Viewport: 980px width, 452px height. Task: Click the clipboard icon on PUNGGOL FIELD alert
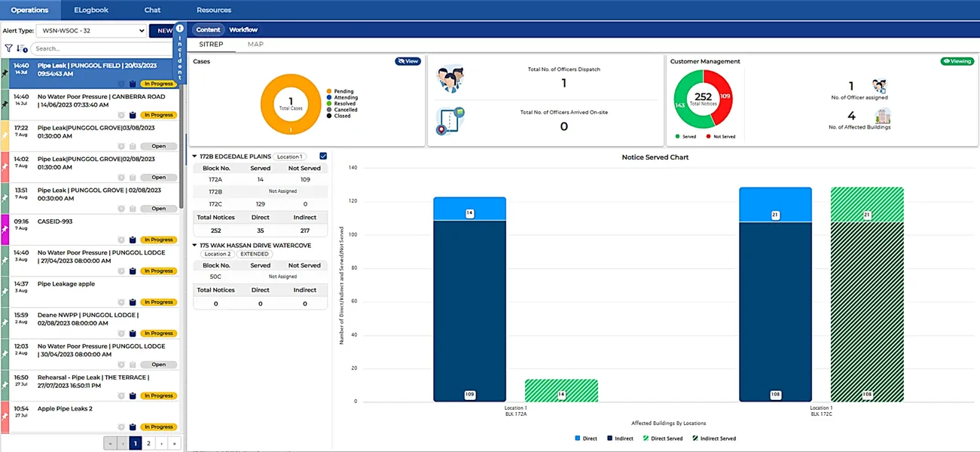tap(133, 84)
